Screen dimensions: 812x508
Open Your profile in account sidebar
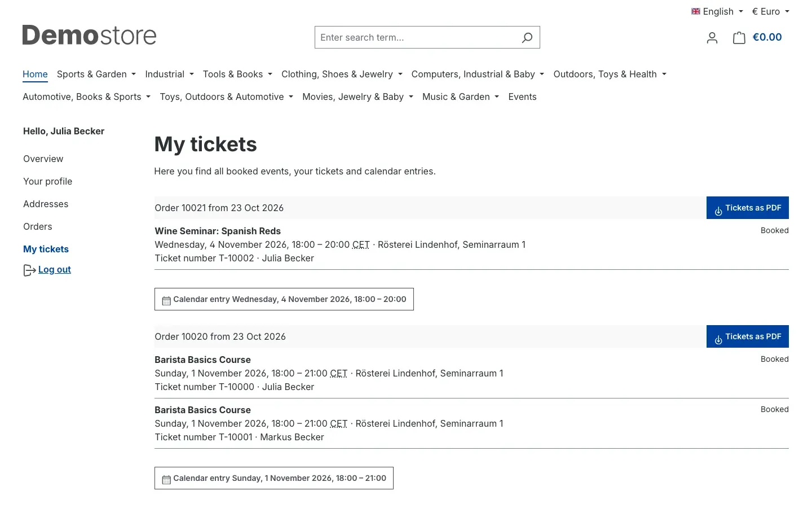coord(48,181)
